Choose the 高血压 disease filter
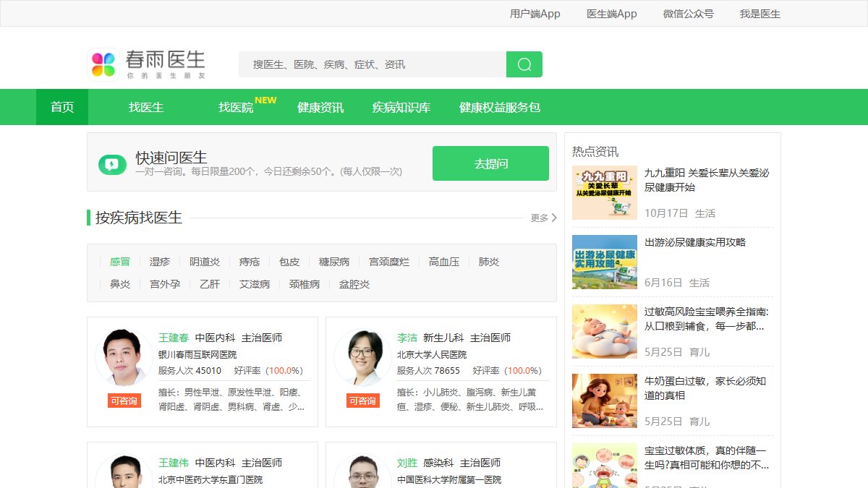 (444, 262)
